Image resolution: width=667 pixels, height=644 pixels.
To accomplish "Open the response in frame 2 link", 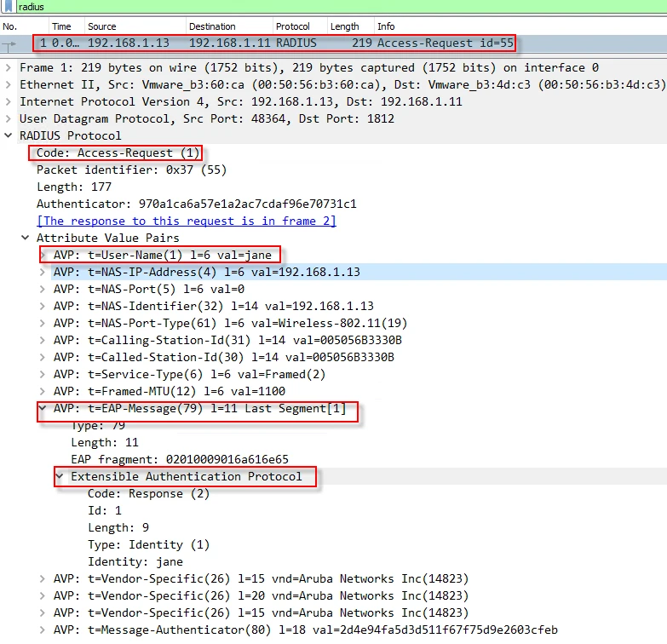I will click(x=186, y=221).
